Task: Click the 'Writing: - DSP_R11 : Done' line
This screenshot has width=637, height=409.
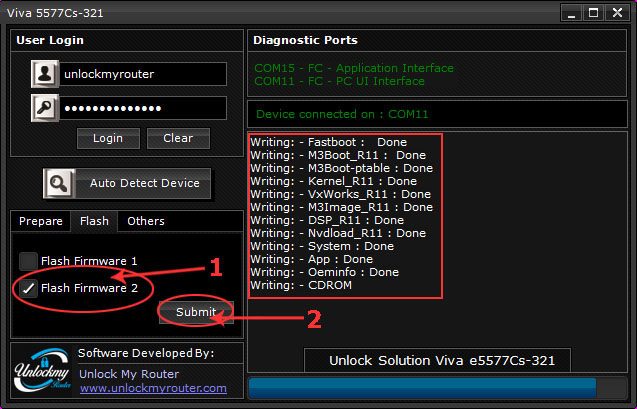Action: click(x=327, y=220)
